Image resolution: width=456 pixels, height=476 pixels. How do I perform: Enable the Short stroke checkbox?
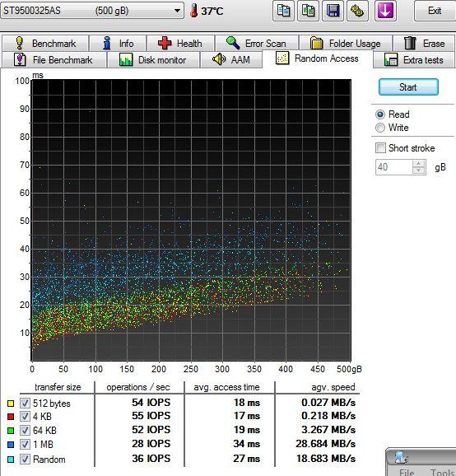click(x=380, y=148)
